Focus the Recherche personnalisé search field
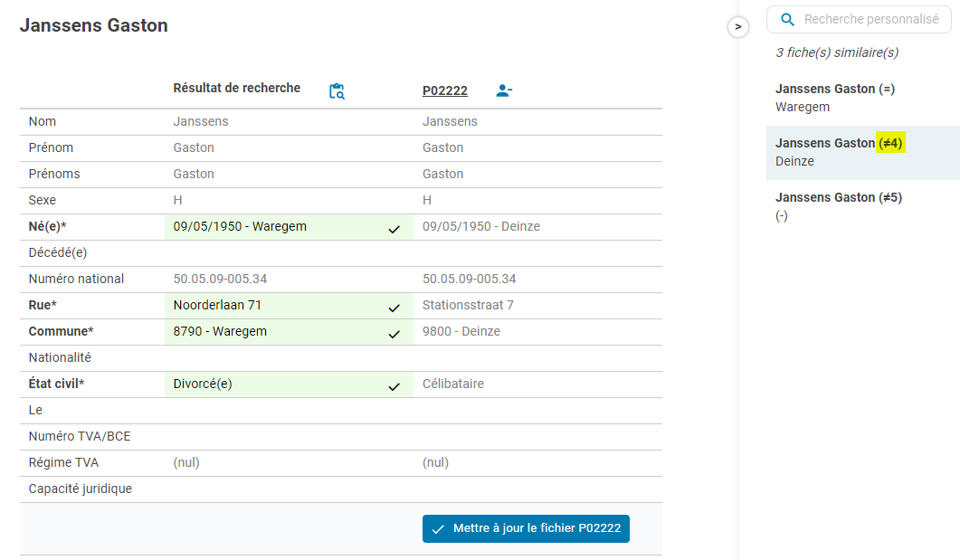Screen dimensions: 960x560 pos(859,20)
